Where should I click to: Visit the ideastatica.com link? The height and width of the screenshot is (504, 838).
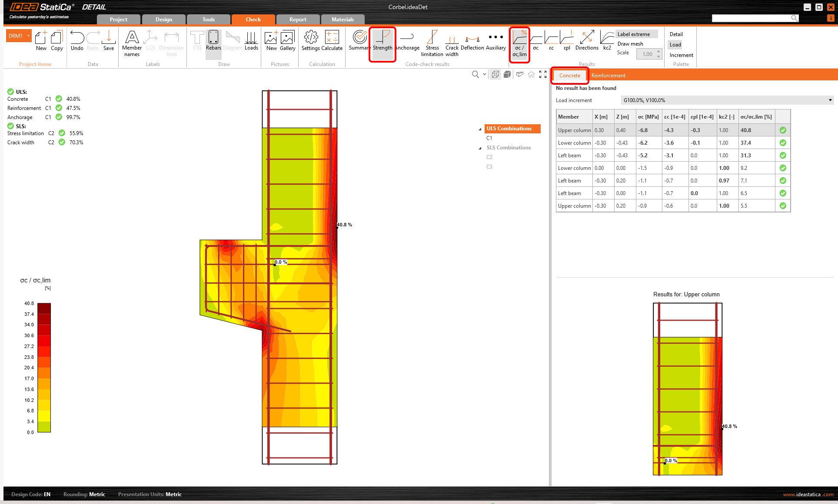point(807,494)
